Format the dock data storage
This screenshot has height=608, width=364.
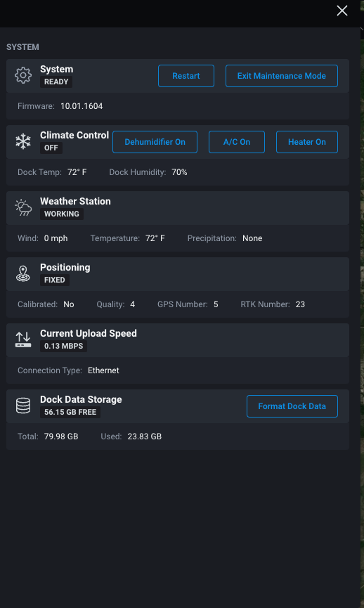click(x=292, y=406)
